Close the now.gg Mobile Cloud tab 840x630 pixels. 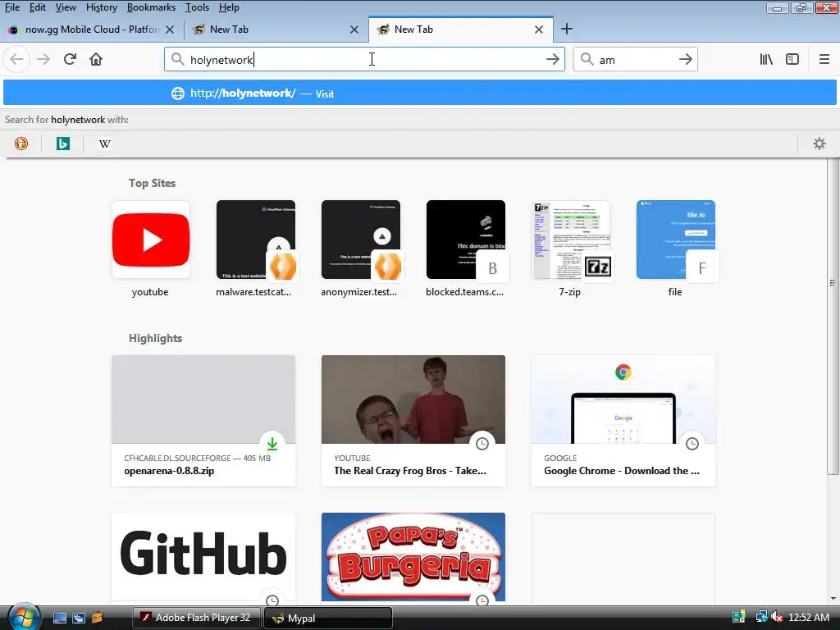[x=170, y=30]
